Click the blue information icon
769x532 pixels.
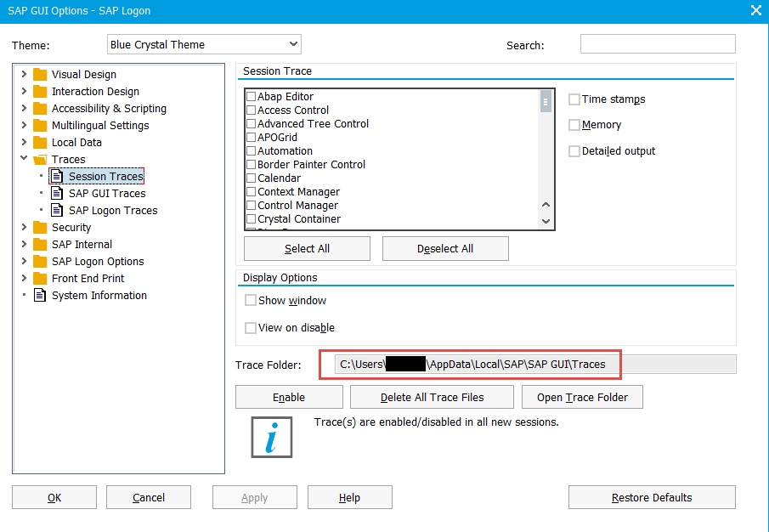[x=272, y=438]
